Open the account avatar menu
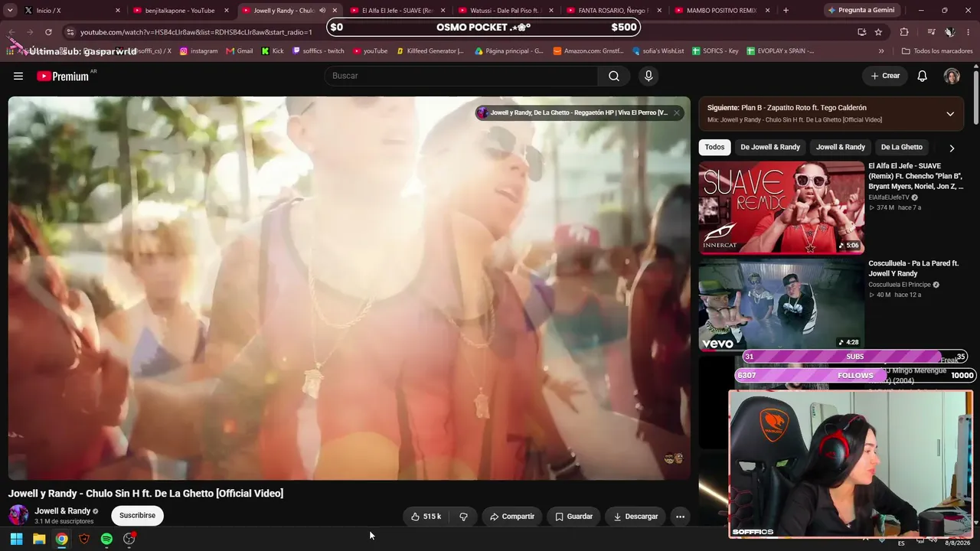The width and height of the screenshot is (980, 551). click(x=952, y=76)
